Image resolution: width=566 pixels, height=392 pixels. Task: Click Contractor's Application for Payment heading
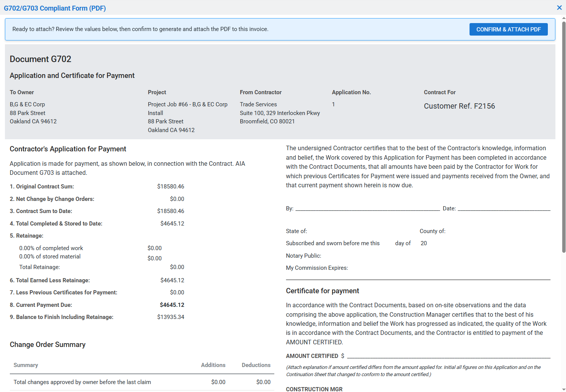coord(68,149)
